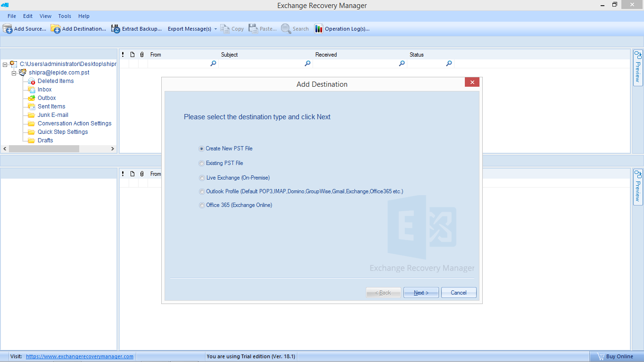Click the Status column search icon

tap(449, 64)
